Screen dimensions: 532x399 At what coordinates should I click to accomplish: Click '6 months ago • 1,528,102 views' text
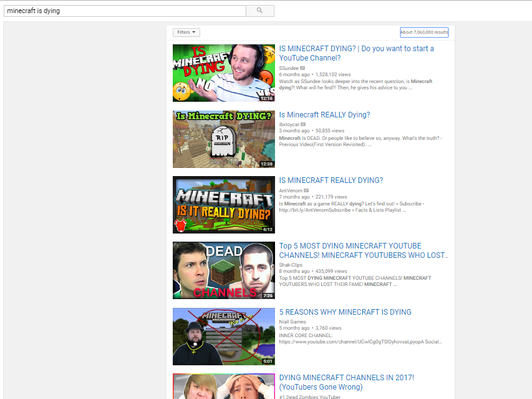coord(315,74)
